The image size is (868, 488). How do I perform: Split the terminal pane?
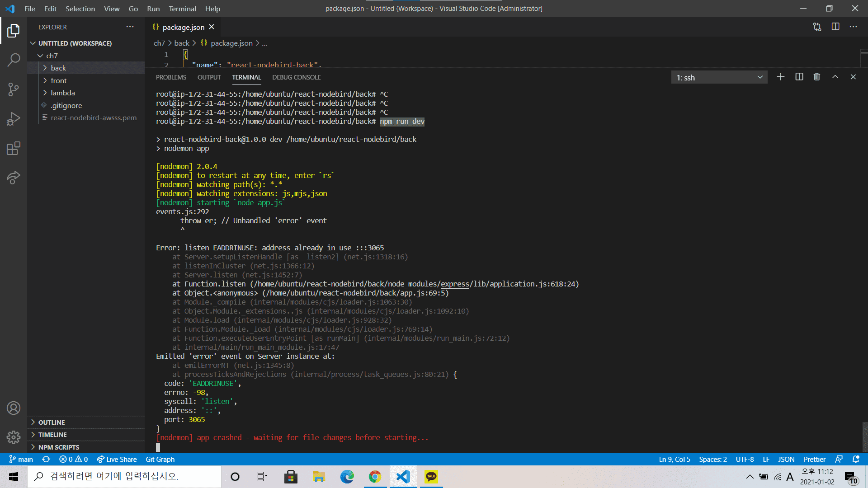coord(799,77)
